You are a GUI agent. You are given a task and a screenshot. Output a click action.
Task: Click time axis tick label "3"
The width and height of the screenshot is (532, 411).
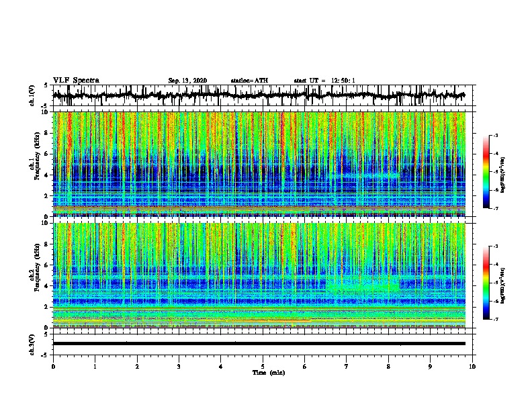point(179,367)
